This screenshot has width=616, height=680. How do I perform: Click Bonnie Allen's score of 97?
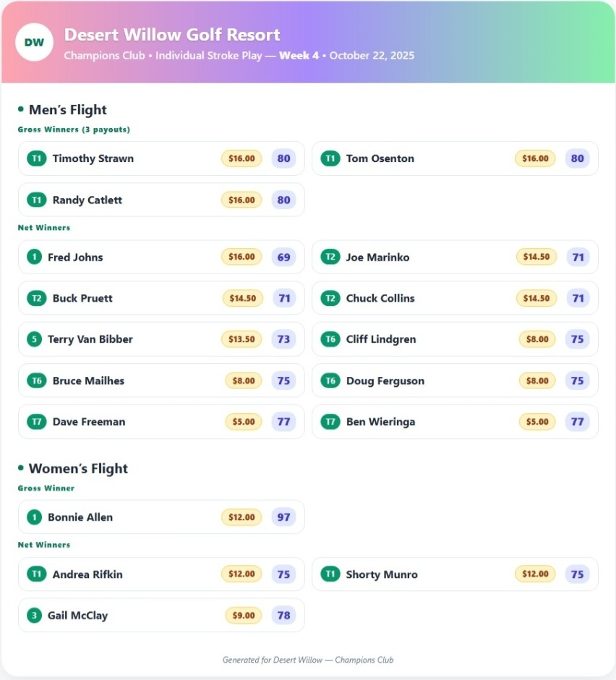click(283, 517)
